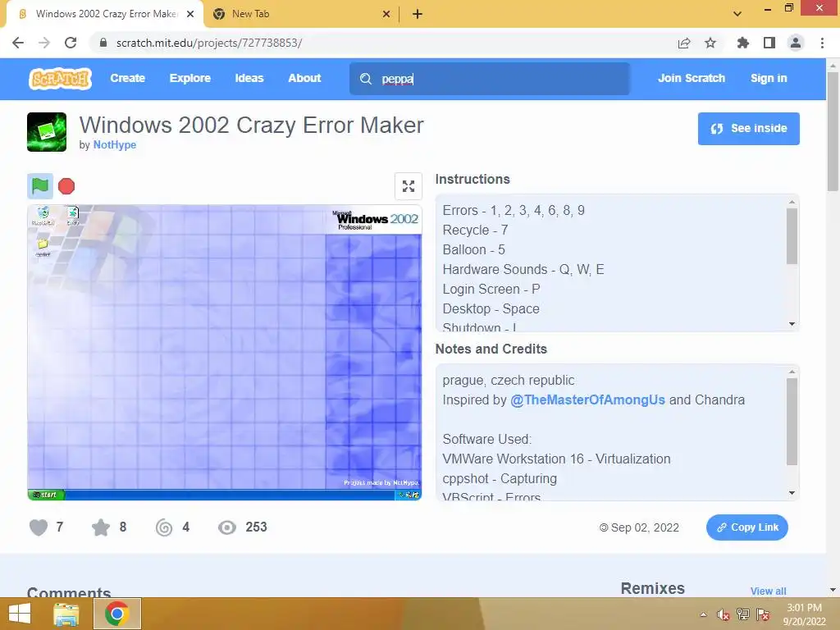This screenshot has height=630, width=840.
Task: Bookmark this page with star icon
Action: (x=710, y=43)
